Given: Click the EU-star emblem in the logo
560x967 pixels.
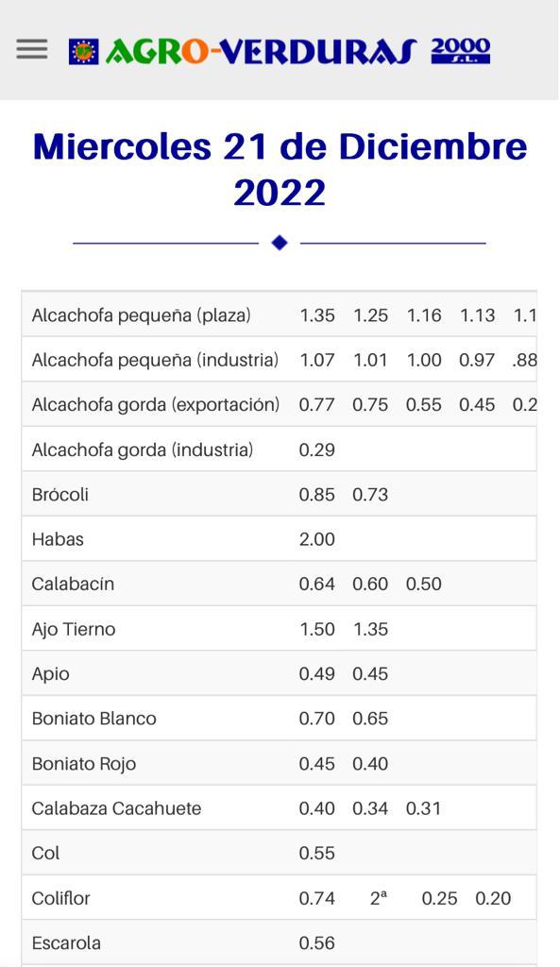Looking at the screenshot, I should pyautogui.click(x=83, y=52).
